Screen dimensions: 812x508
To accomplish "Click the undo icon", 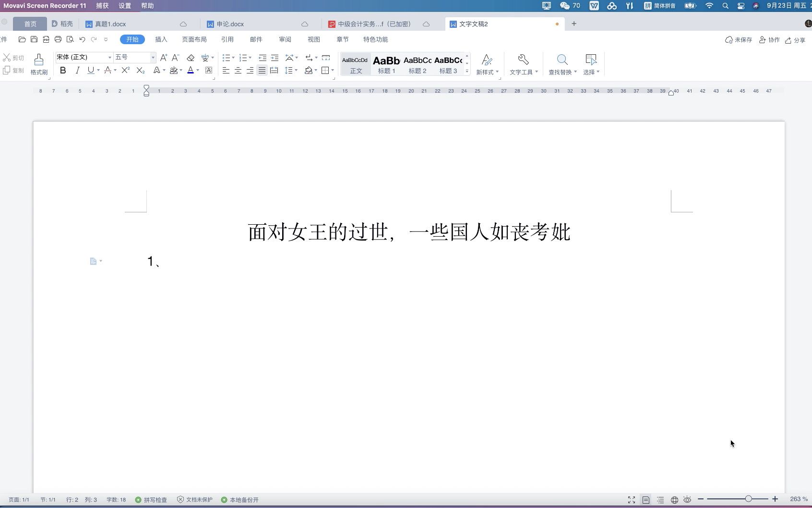I will coord(82,39).
